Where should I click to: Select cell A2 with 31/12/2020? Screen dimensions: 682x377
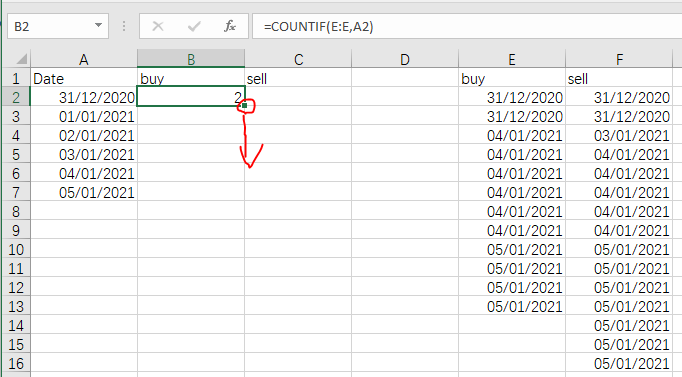(84, 97)
